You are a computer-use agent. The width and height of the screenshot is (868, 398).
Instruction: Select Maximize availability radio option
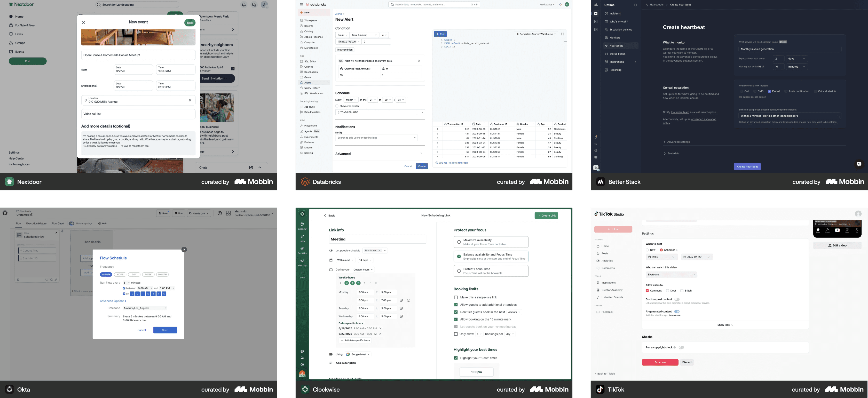[x=459, y=242]
